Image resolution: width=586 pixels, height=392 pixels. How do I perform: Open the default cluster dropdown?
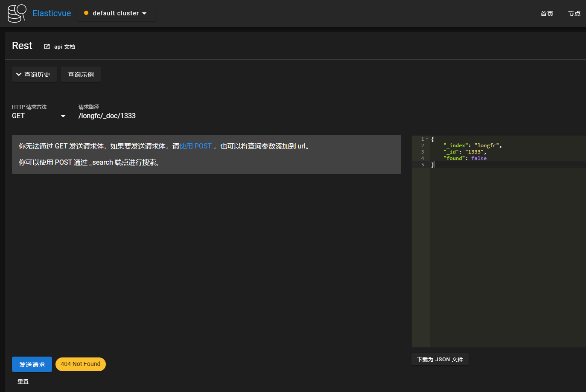click(116, 13)
